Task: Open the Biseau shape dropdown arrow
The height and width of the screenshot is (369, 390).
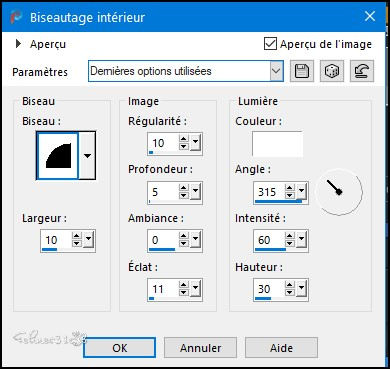Action: (x=87, y=156)
